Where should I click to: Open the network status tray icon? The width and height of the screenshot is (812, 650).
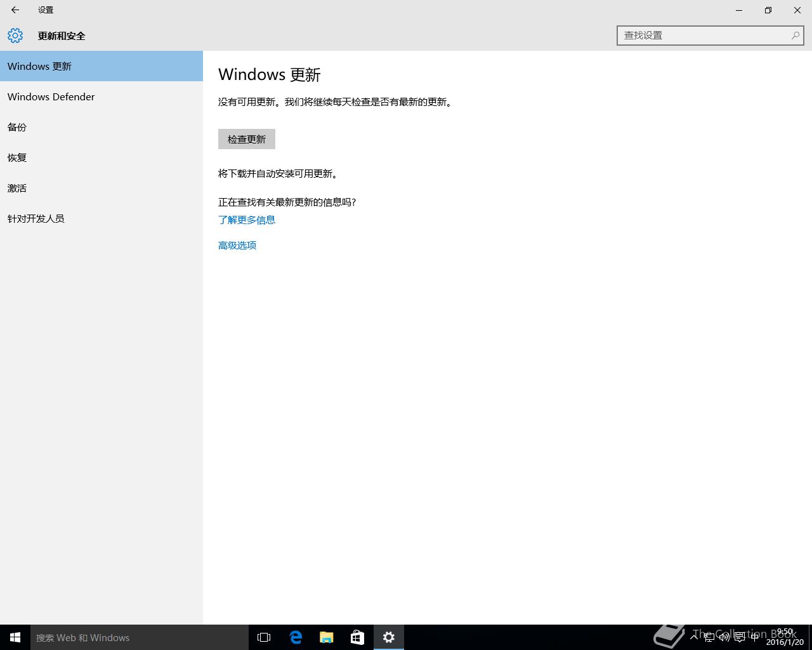click(709, 637)
